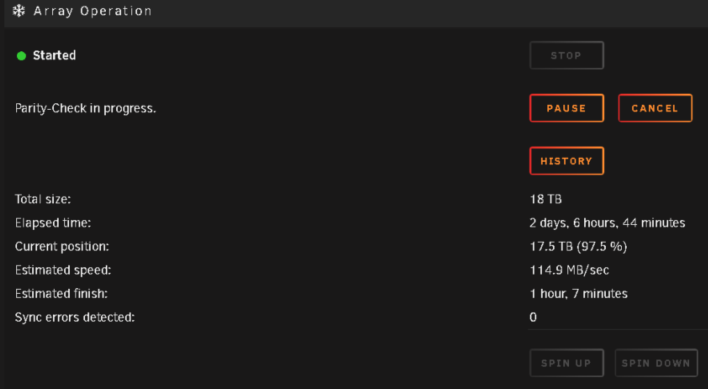The height and width of the screenshot is (389, 708).
Task: Click the Spin Up disks button
Action: (x=567, y=363)
